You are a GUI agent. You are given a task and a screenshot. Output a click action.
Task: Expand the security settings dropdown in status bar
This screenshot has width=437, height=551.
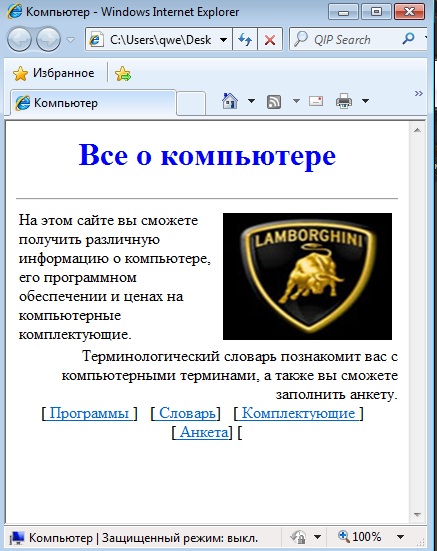[x=317, y=537]
